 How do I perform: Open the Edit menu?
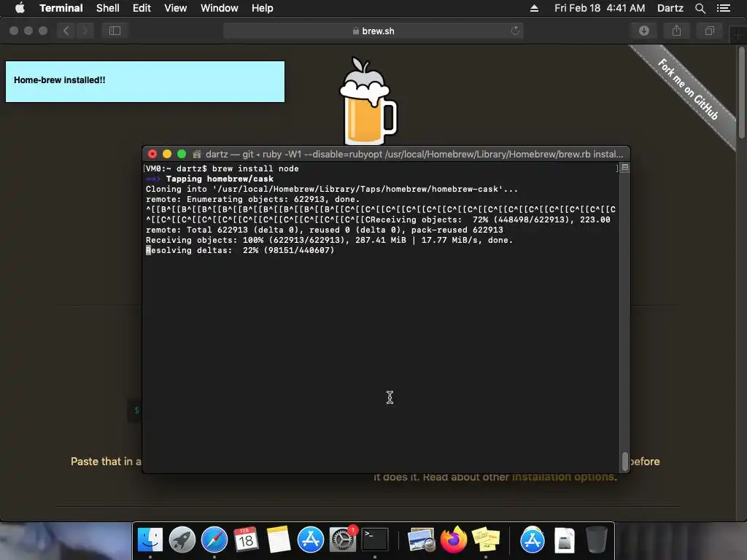coord(142,8)
